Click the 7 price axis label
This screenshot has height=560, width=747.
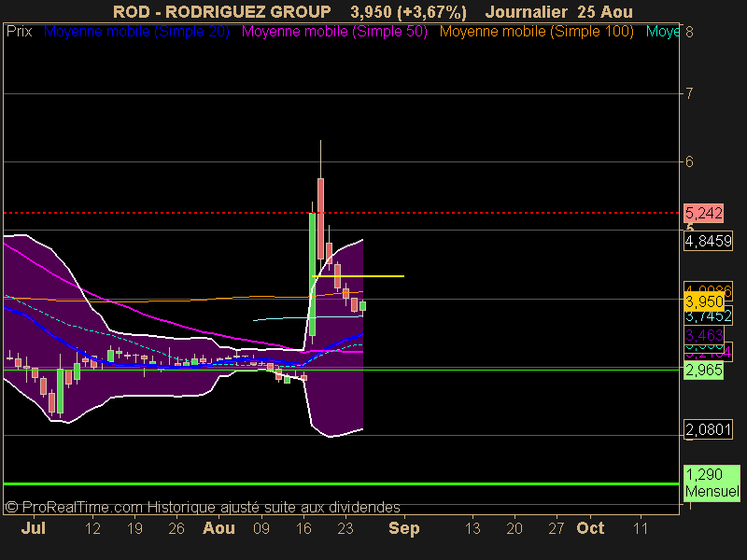click(689, 93)
